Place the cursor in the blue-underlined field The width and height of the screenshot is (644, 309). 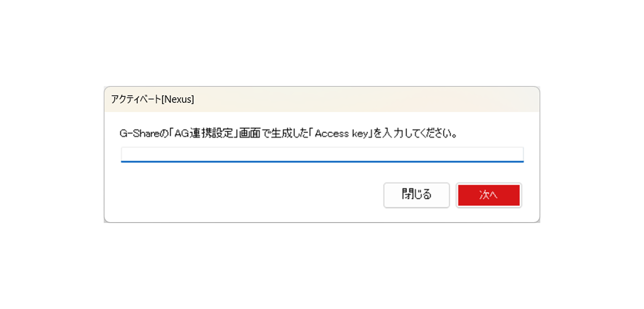[x=322, y=154]
